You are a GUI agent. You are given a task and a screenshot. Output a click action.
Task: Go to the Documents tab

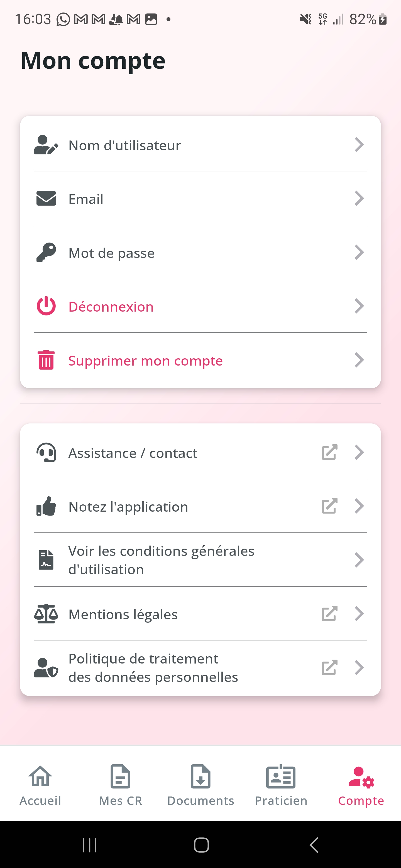(201, 785)
